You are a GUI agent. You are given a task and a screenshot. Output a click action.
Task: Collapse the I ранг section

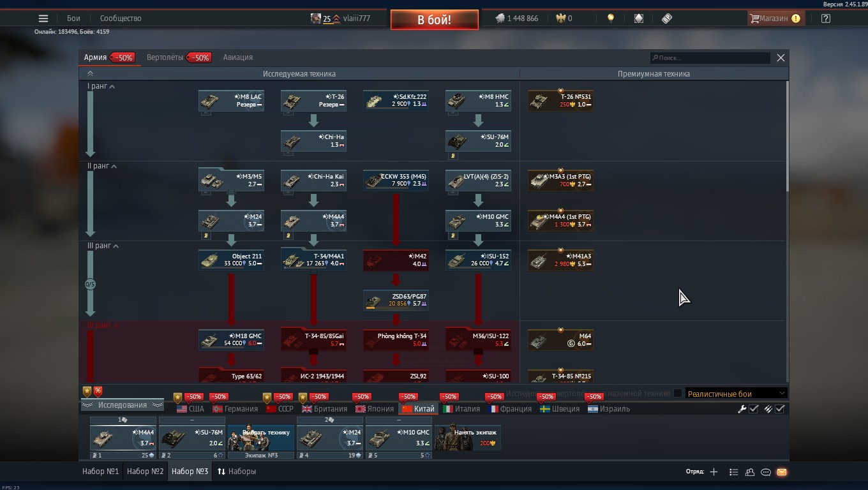[101, 86]
